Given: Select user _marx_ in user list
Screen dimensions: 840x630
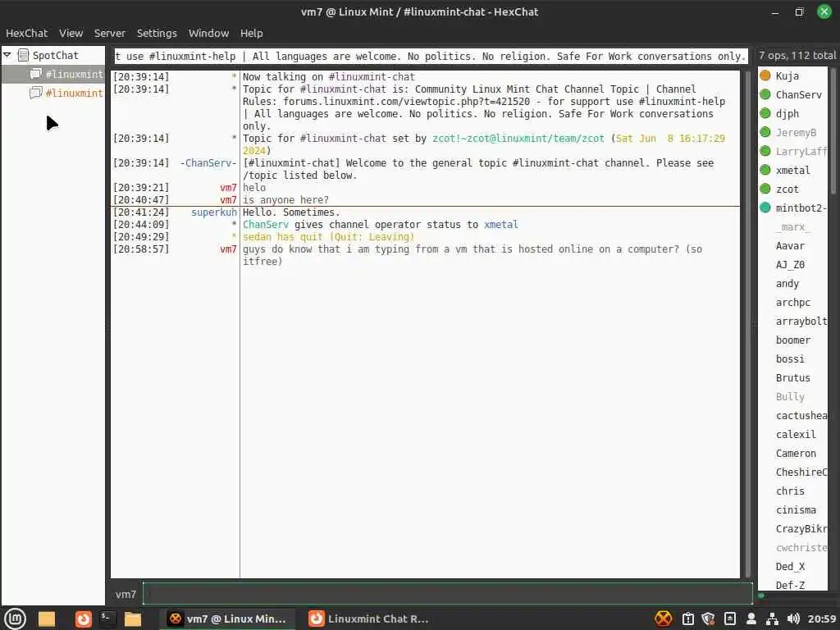Looking at the screenshot, I should 793,227.
